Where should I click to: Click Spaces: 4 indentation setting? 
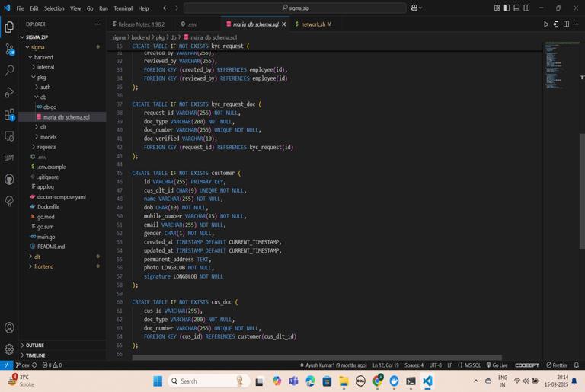point(414,365)
